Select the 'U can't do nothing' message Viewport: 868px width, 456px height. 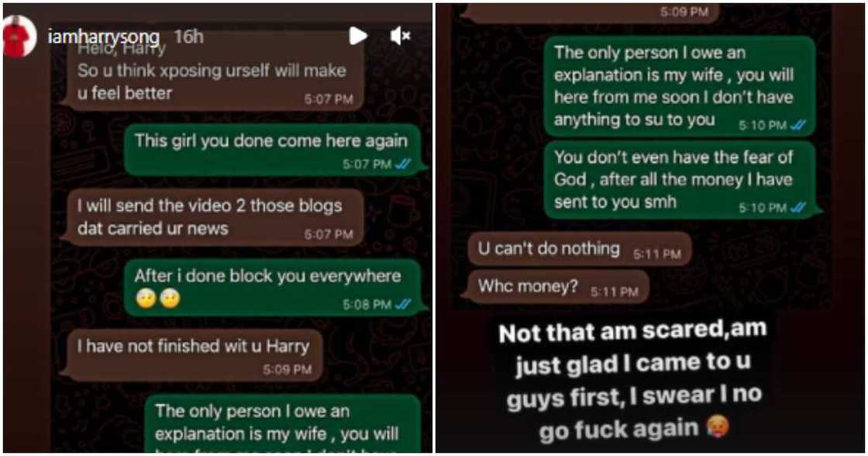[x=579, y=250]
